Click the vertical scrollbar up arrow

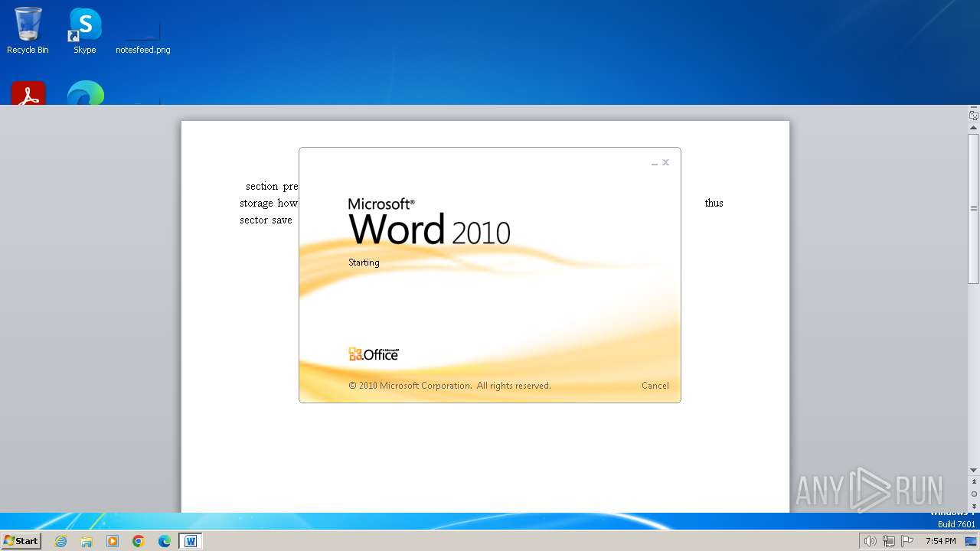pyautogui.click(x=974, y=128)
